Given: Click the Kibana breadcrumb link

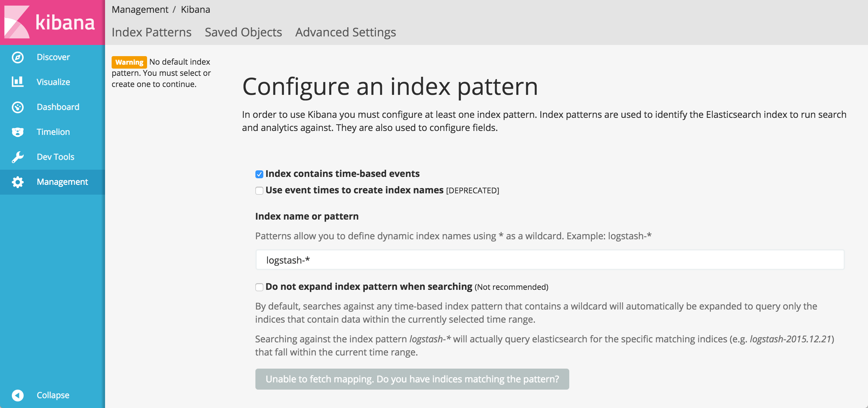Looking at the screenshot, I should point(195,10).
